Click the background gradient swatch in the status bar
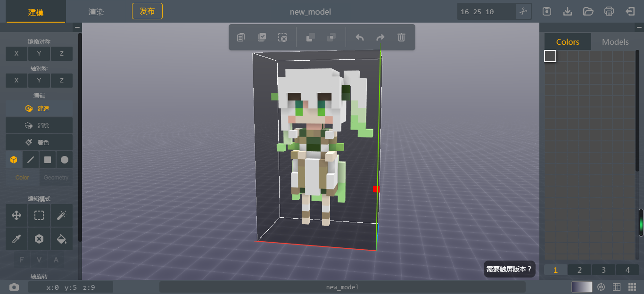Viewport: 644px width, 294px height. tap(582, 287)
